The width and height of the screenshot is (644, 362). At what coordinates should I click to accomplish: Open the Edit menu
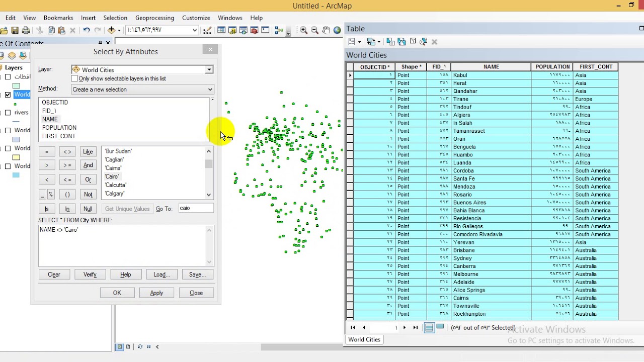11,18
